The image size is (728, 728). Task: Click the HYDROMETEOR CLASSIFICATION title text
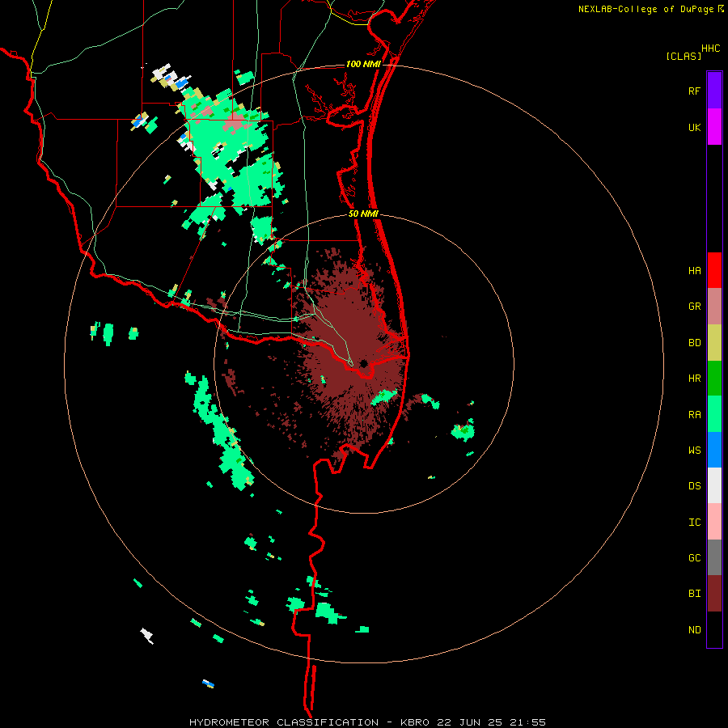click(284, 722)
